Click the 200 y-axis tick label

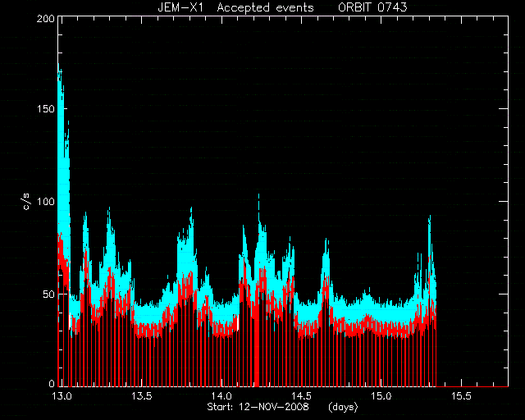(46, 19)
